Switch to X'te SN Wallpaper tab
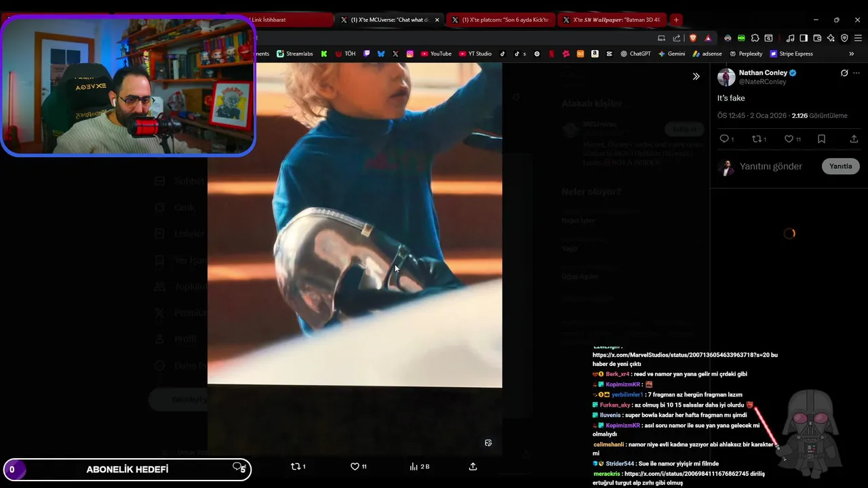Viewport: 868px width, 488px height. coord(612,20)
